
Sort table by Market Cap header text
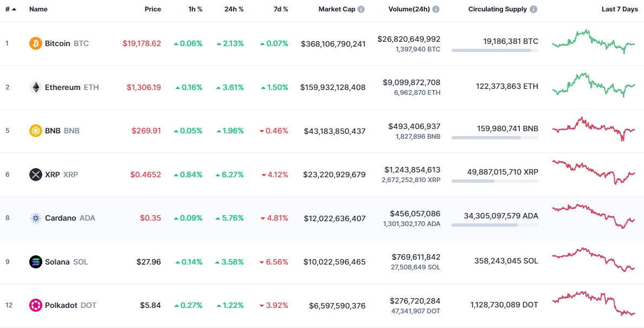pos(337,9)
